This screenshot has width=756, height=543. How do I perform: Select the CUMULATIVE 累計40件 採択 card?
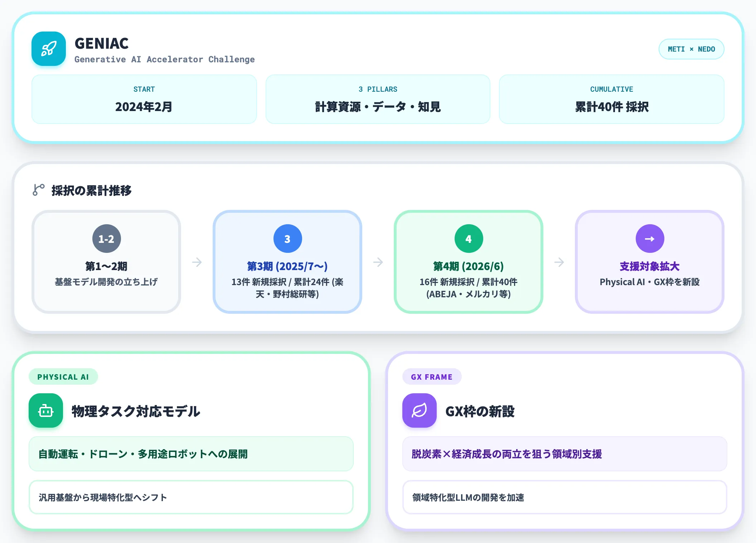click(612, 99)
